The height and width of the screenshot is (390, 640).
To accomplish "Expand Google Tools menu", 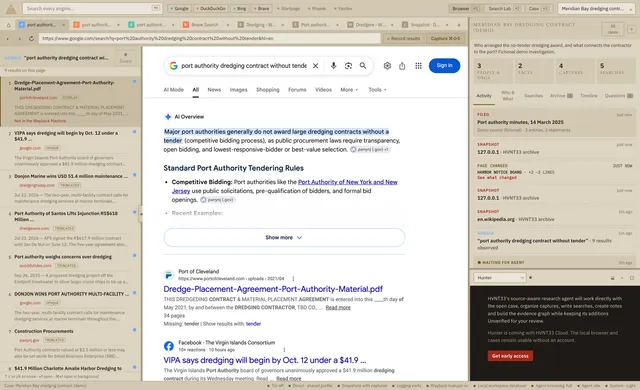I will 377,90.
